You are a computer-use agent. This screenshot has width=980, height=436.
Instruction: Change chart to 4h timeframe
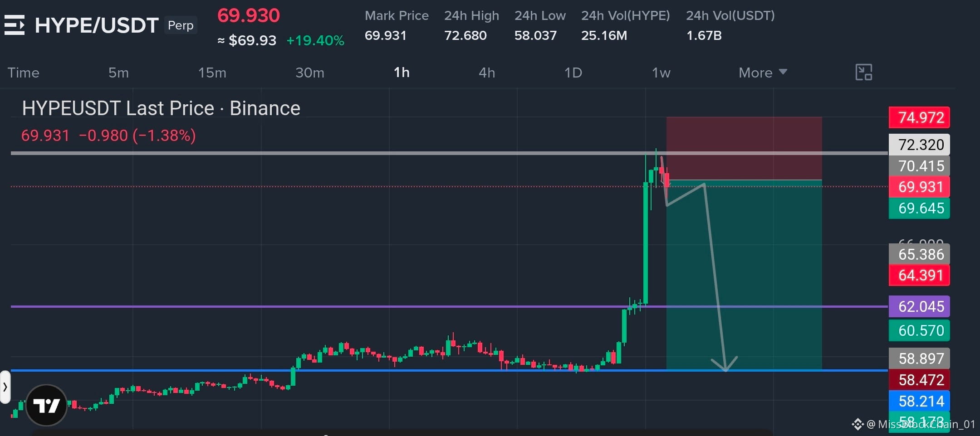coord(487,73)
